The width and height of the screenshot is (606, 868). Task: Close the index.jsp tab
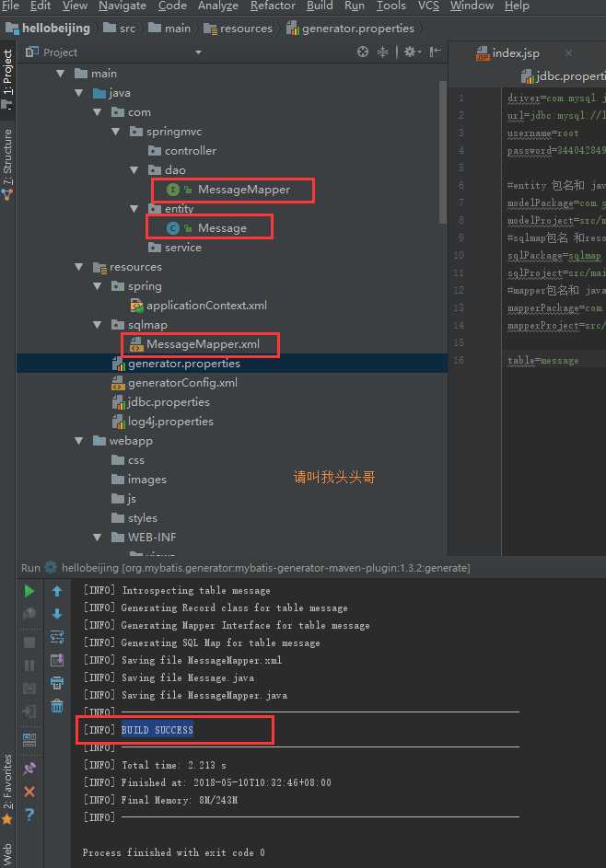(x=568, y=53)
